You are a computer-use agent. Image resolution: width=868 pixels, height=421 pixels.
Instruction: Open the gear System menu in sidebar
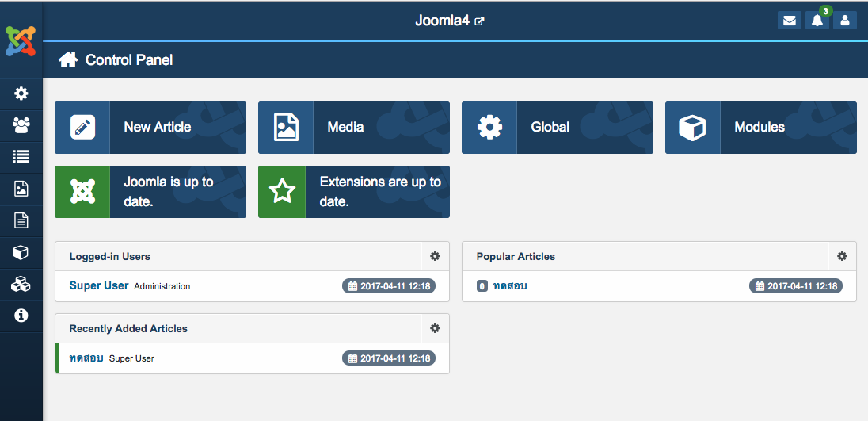(x=21, y=94)
